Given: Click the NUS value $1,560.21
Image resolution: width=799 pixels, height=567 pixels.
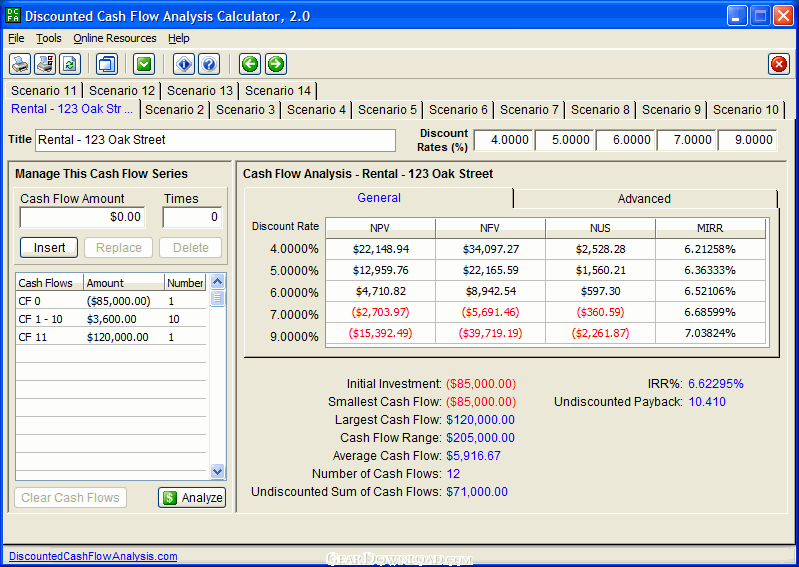Looking at the screenshot, I should (x=601, y=270).
